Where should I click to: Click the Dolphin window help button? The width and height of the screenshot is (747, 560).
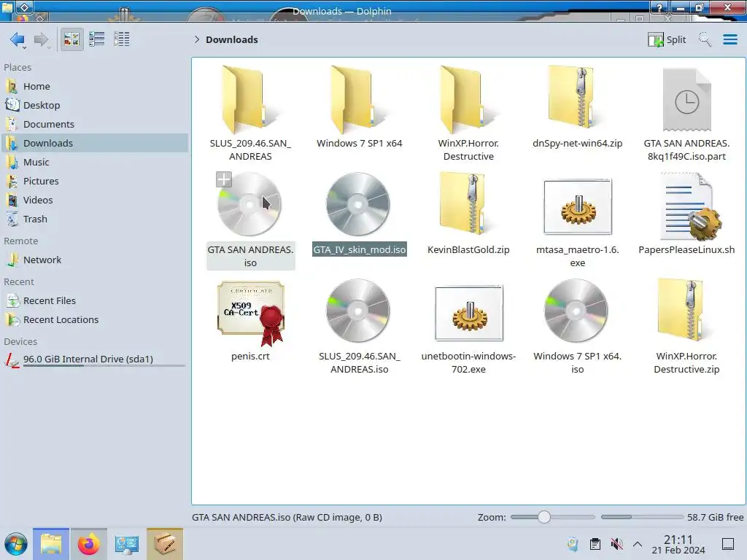(659, 7)
